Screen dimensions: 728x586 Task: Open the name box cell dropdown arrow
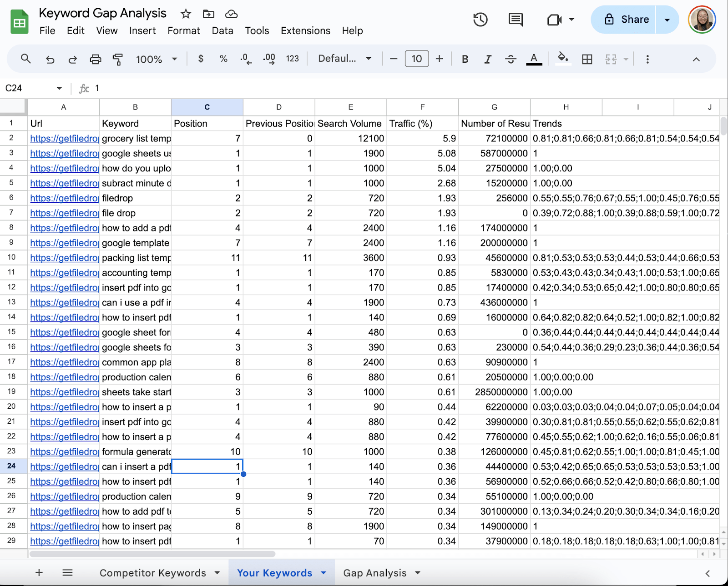pos(59,88)
